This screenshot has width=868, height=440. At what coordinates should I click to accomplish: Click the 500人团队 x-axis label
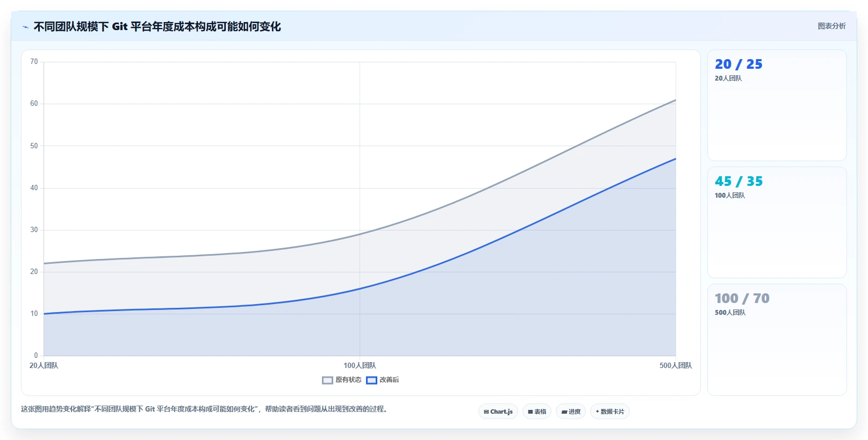tap(676, 365)
